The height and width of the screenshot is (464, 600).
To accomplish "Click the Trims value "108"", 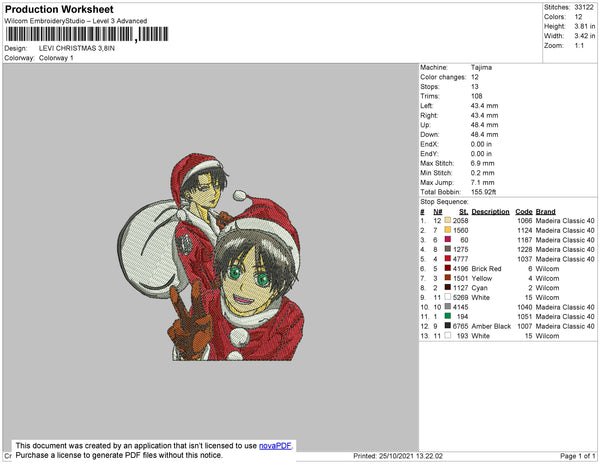I will 476,96.
